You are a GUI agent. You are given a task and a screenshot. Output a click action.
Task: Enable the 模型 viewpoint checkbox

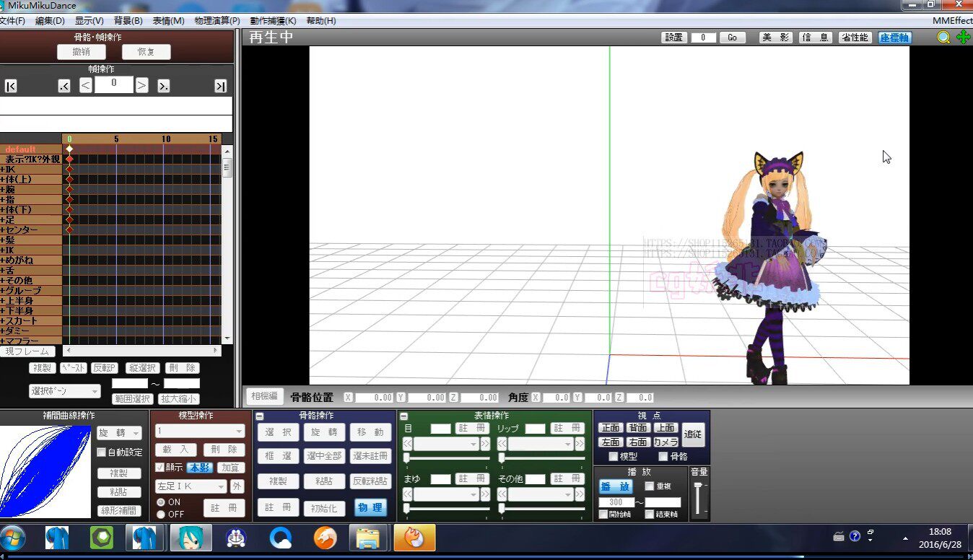614,457
